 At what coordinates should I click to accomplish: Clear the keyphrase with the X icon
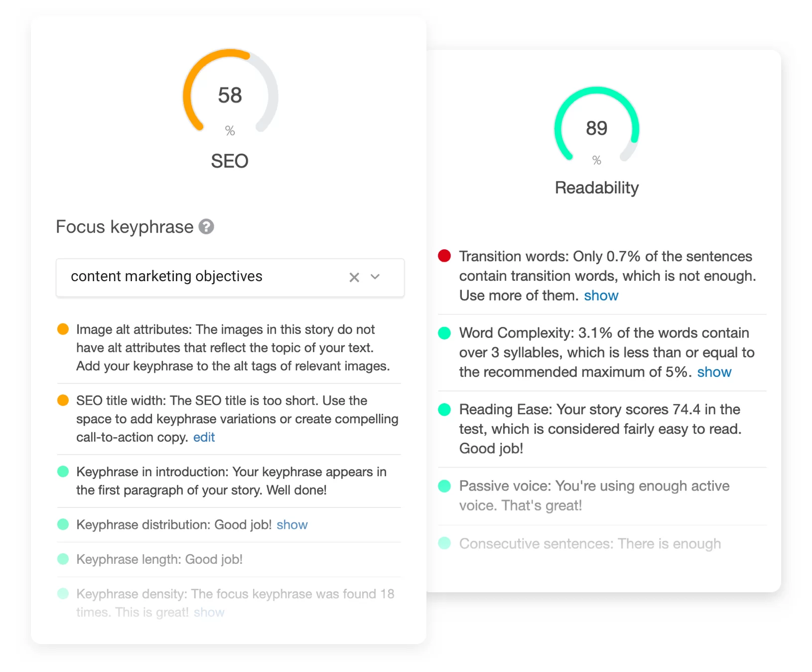[354, 277]
